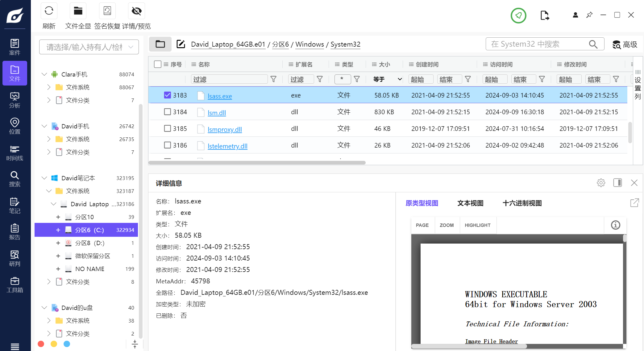The image size is (644, 351).
Task: Click the red color dot marker
Action: coord(41,344)
